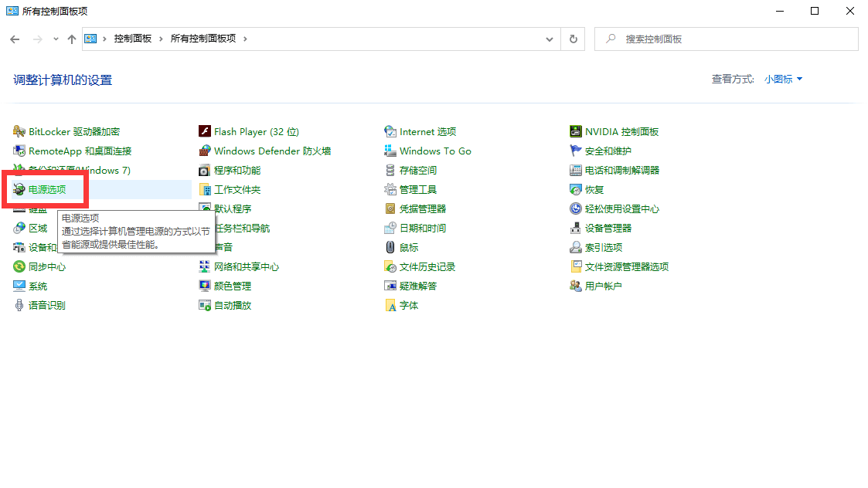
Task: Open 轻松使用设置中心 icon
Action: tap(576, 209)
